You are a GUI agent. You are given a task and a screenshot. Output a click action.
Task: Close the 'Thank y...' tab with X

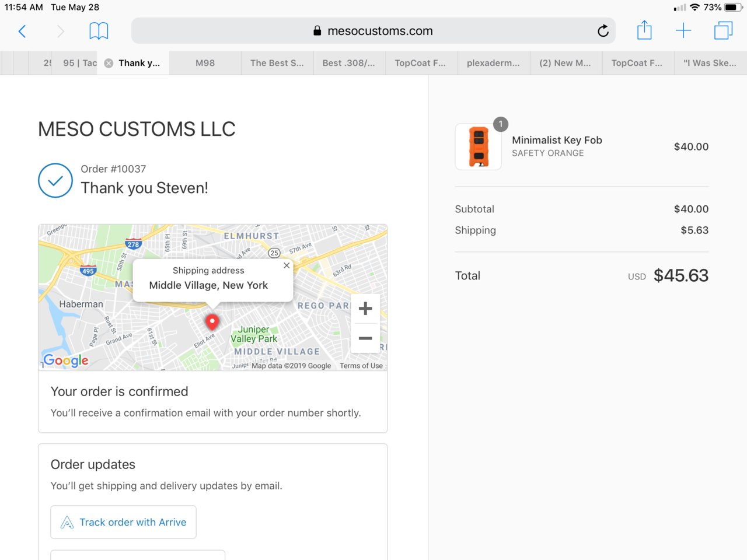point(109,63)
